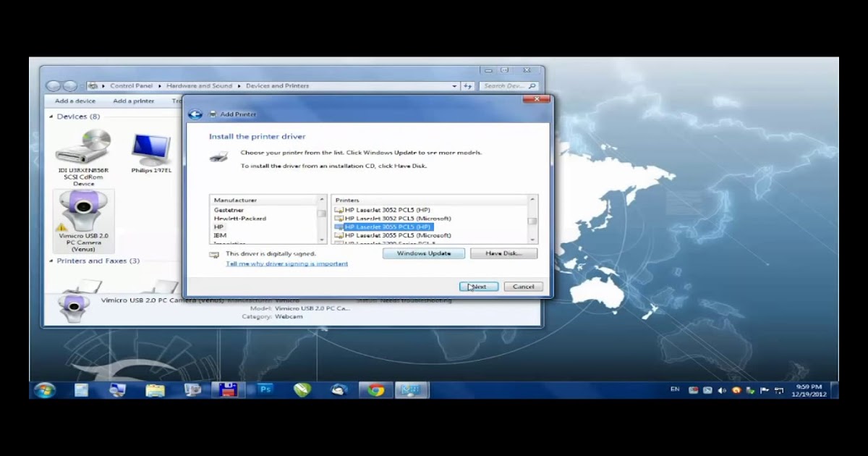868x456 pixels.
Task: Click Printers list scroll-down arrow
Action: click(532, 239)
